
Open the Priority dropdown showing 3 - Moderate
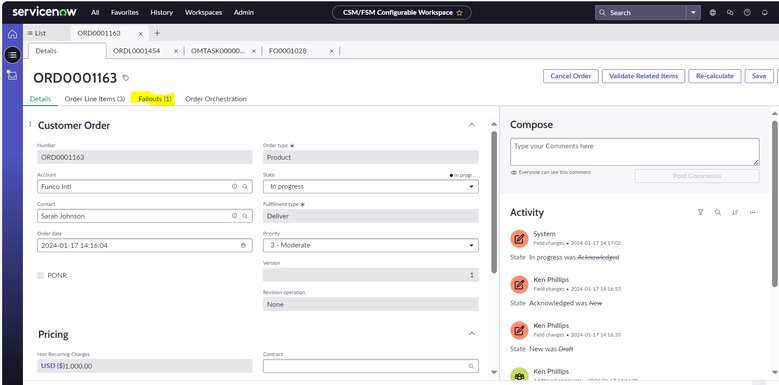(371, 245)
